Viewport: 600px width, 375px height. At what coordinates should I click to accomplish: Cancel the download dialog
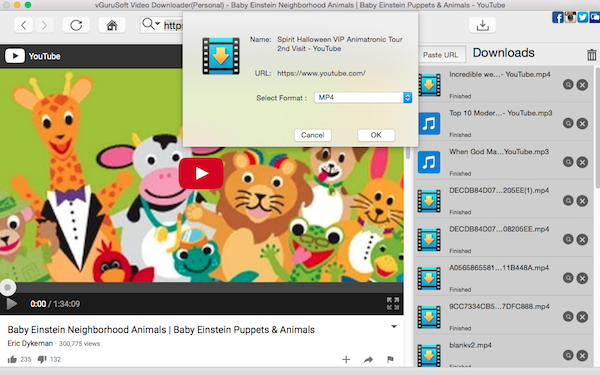coord(313,135)
